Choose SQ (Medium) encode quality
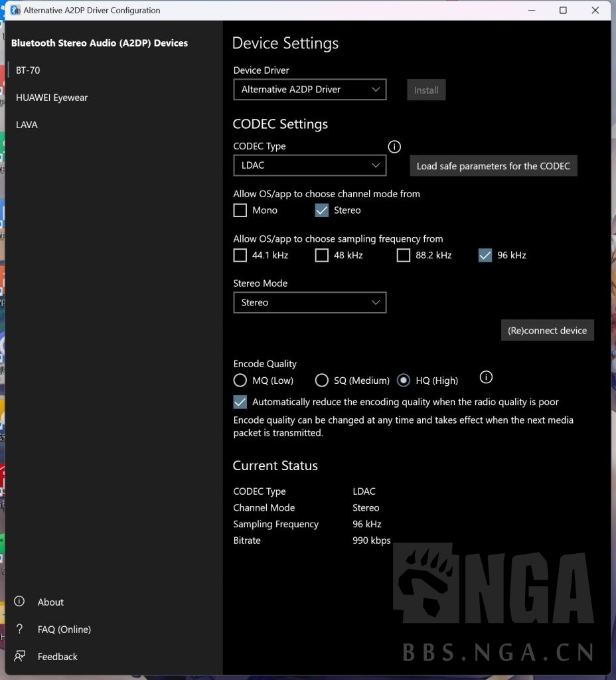This screenshot has height=680, width=616. click(x=321, y=381)
